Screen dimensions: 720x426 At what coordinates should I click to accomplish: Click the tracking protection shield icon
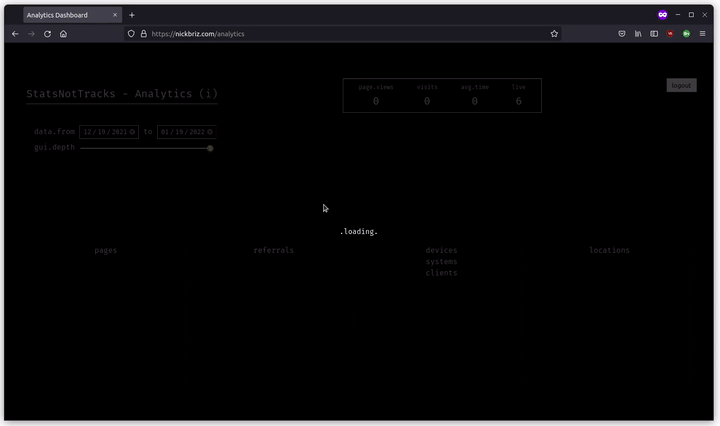point(131,34)
